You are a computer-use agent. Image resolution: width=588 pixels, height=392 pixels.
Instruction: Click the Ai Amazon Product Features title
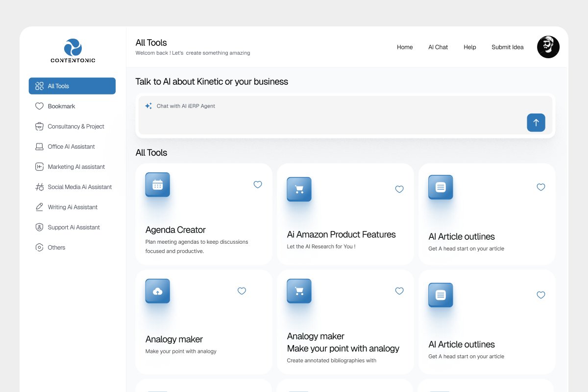(x=341, y=235)
